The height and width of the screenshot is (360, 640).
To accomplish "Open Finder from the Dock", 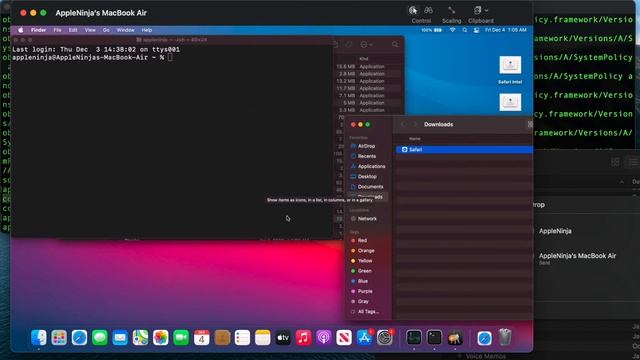I will (x=39, y=338).
